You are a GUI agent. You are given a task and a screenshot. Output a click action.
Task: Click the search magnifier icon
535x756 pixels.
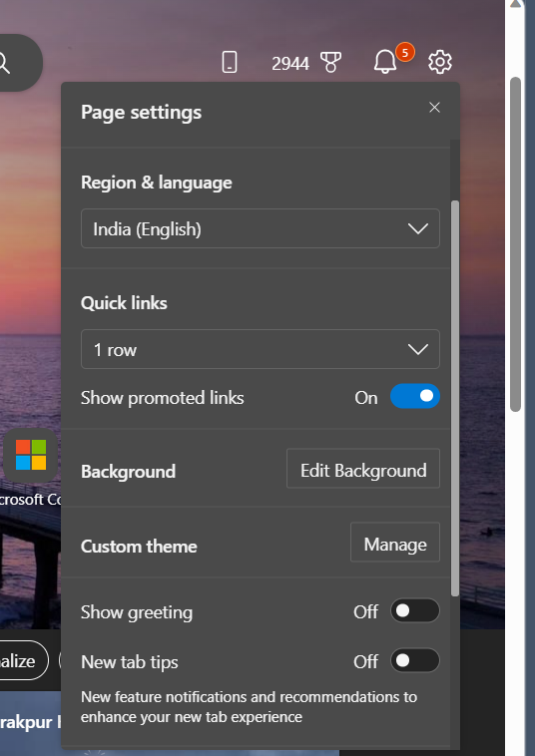click(x=4, y=63)
